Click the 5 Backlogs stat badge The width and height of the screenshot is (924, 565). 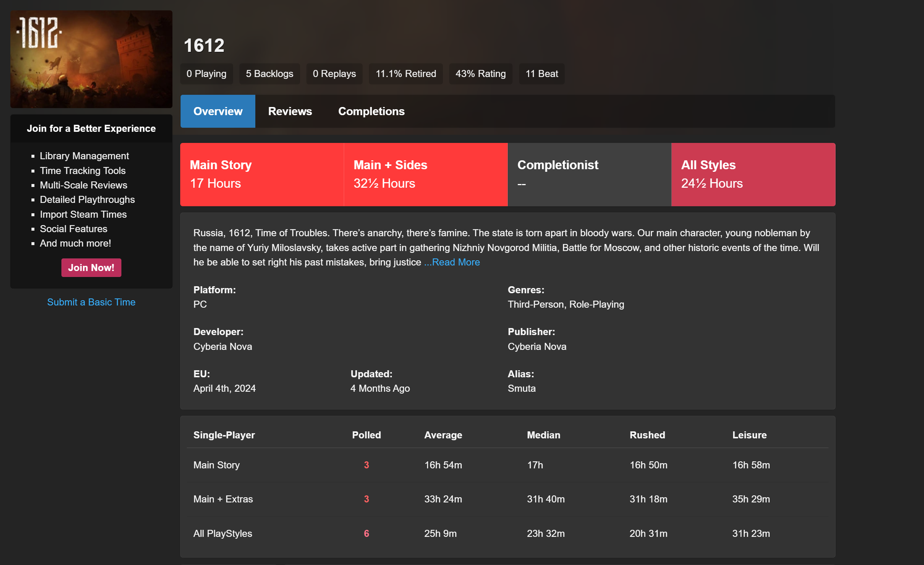pyautogui.click(x=269, y=74)
